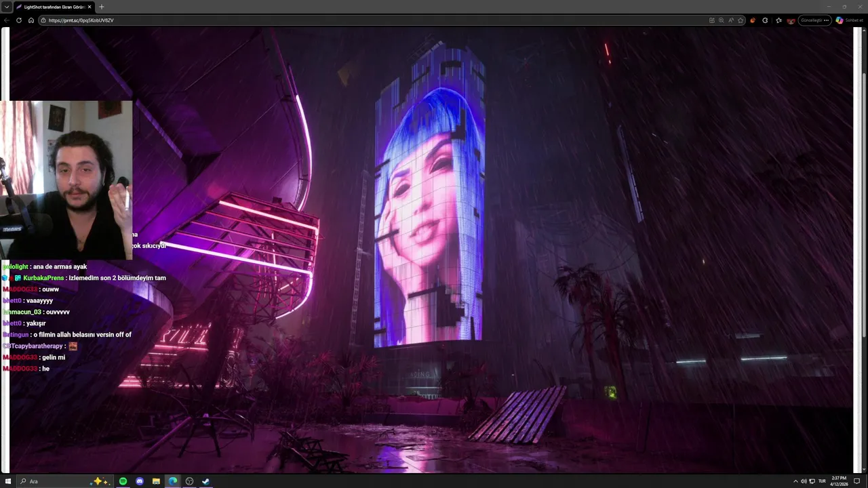This screenshot has width=868, height=488.
Task: Open the white circular extension icon
Action: 765,20
